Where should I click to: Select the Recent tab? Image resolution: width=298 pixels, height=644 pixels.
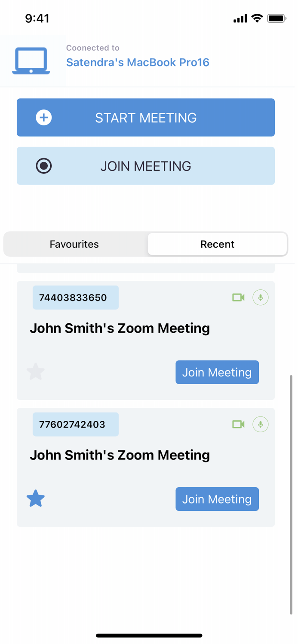pyautogui.click(x=217, y=244)
